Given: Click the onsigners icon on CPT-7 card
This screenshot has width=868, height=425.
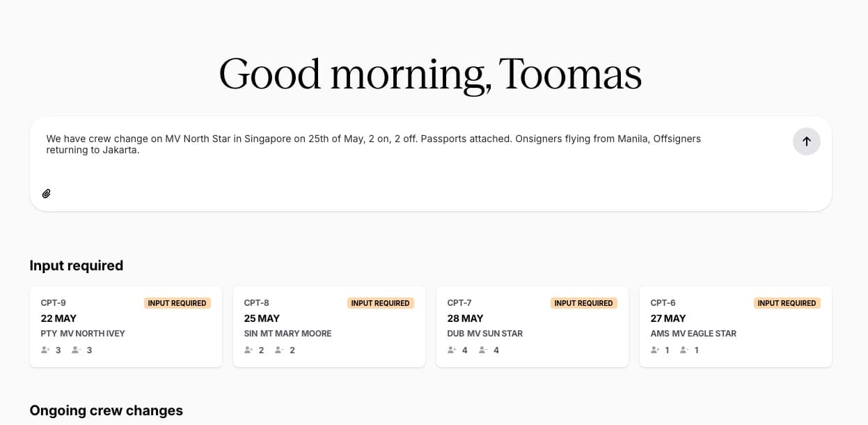Looking at the screenshot, I should point(452,350).
